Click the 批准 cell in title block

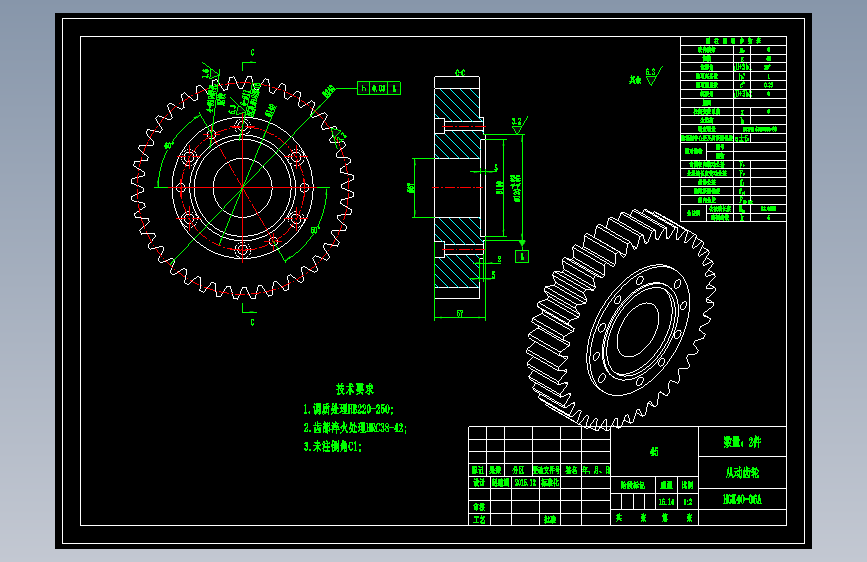(550, 519)
